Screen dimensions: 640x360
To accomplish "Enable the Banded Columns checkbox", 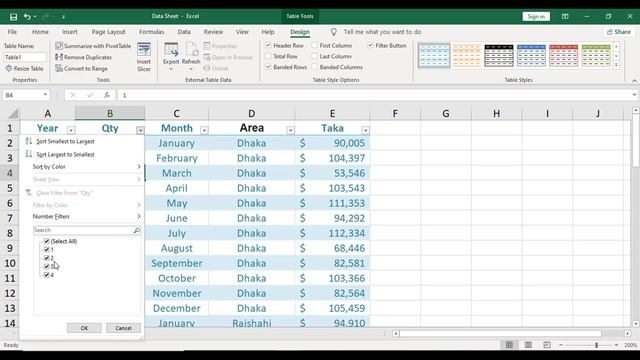I will click(315, 67).
